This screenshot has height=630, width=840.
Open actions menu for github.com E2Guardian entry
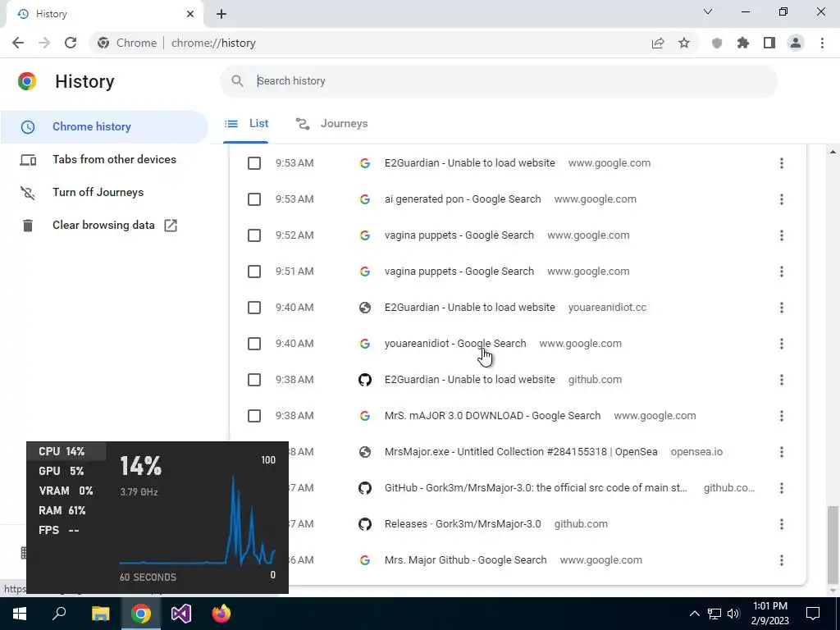coord(782,380)
